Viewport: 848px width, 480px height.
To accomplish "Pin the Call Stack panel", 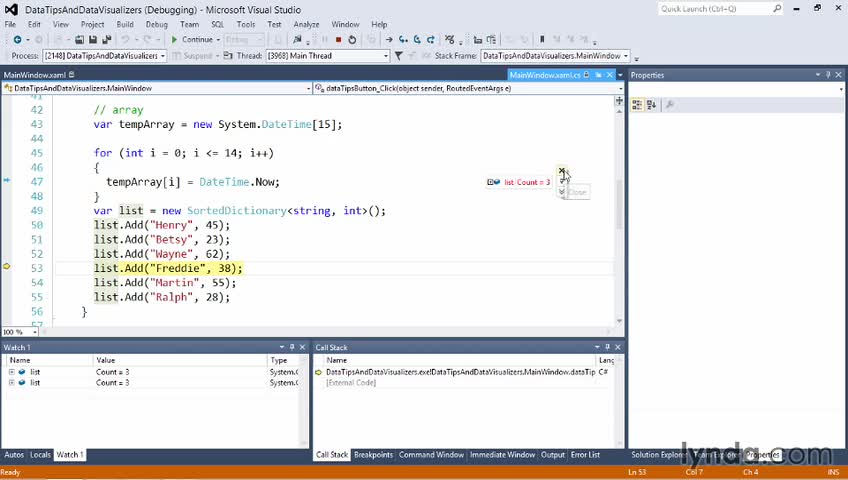I will coord(607,348).
